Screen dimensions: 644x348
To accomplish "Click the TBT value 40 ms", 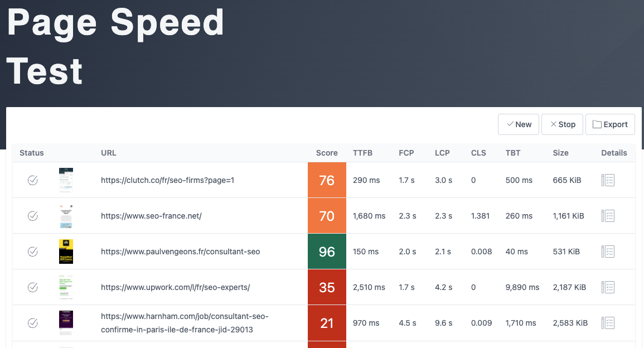I will [x=517, y=252].
